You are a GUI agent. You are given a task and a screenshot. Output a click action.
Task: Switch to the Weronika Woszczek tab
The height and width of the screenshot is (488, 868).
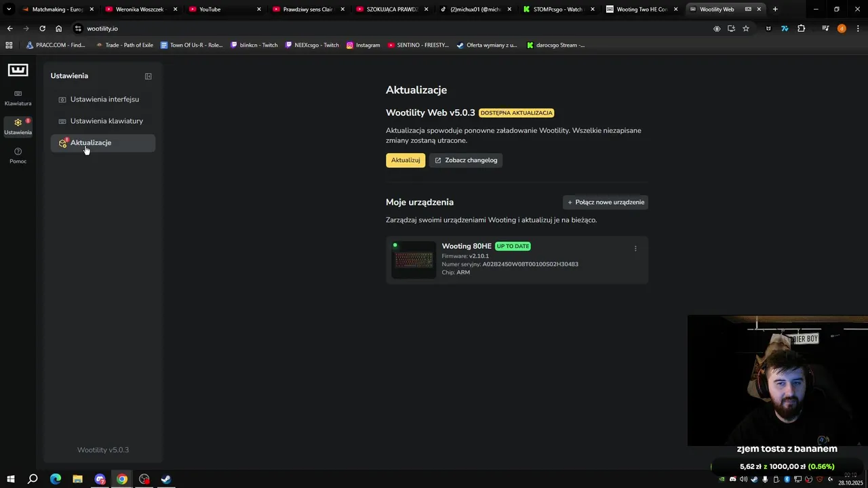coord(140,9)
